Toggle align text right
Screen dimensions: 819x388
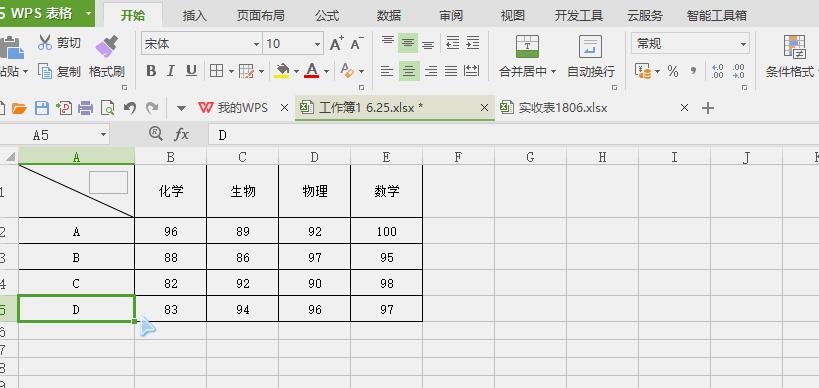tap(431, 70)
